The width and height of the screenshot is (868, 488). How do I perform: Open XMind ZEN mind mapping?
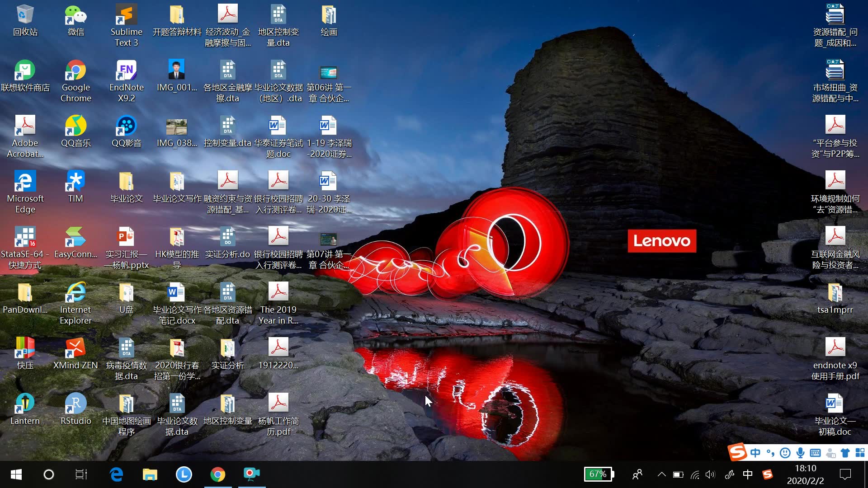point(75,352)
